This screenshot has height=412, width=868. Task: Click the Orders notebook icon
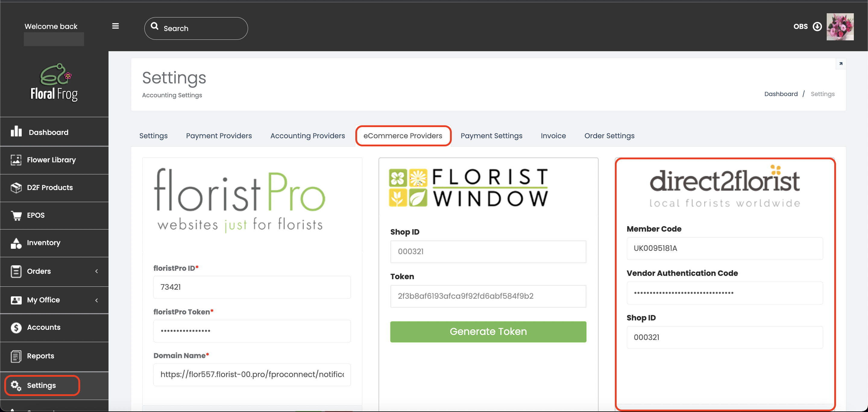[16, 271]
